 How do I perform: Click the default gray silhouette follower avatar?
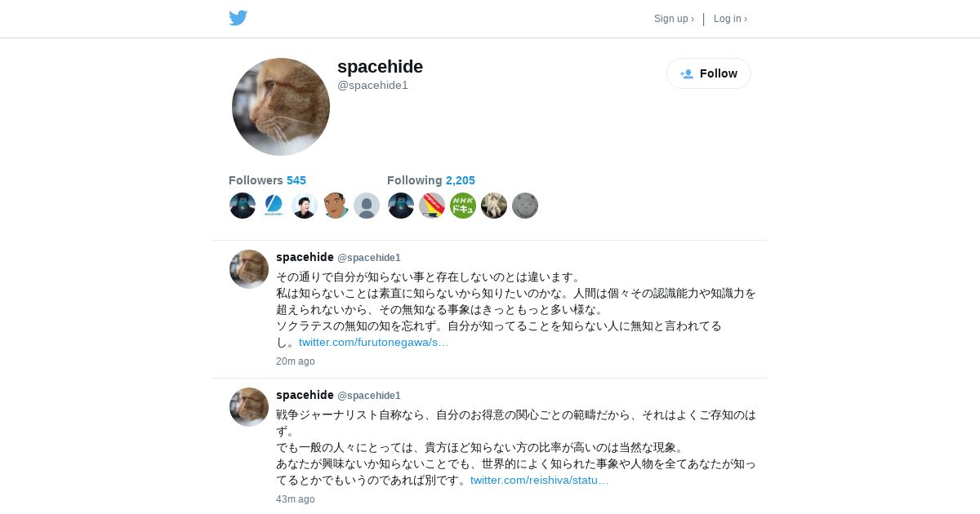[367, 206]
